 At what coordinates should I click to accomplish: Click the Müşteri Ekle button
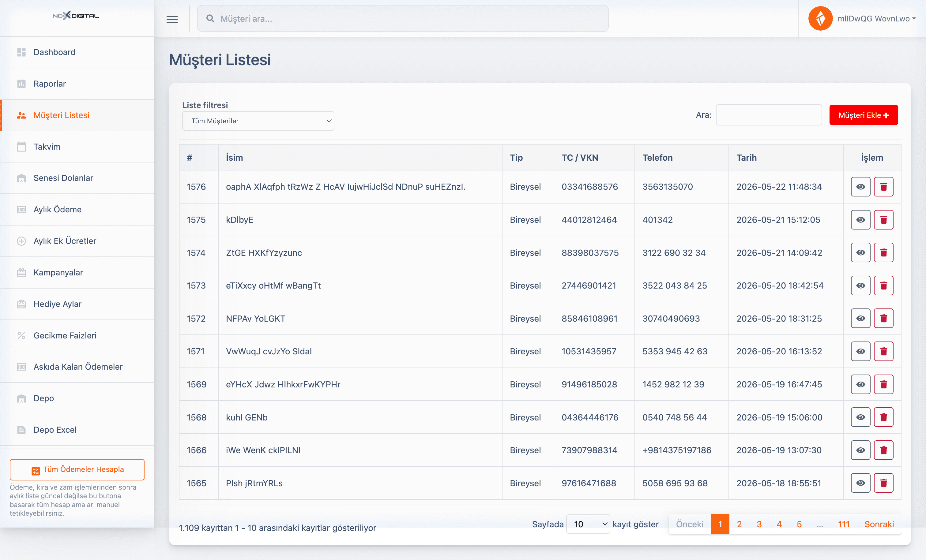pyautogui.click(x=864, y=115)
